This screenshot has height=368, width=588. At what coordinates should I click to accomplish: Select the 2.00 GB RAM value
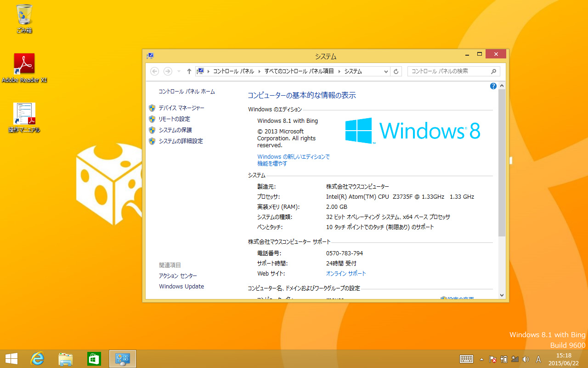[337, 207]
